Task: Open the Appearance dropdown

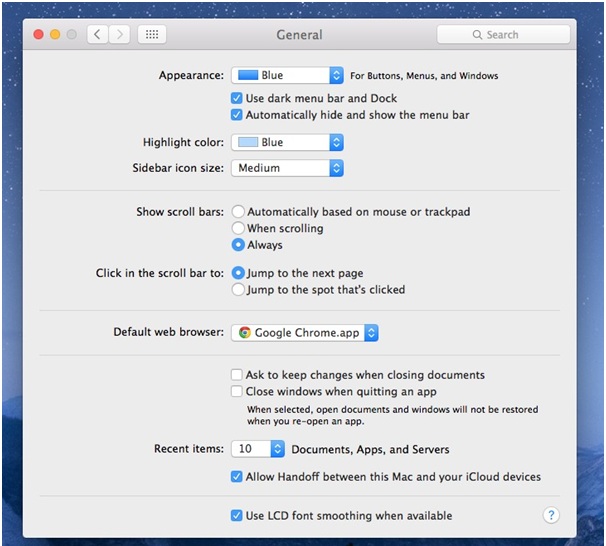Action: pos(287,75)
